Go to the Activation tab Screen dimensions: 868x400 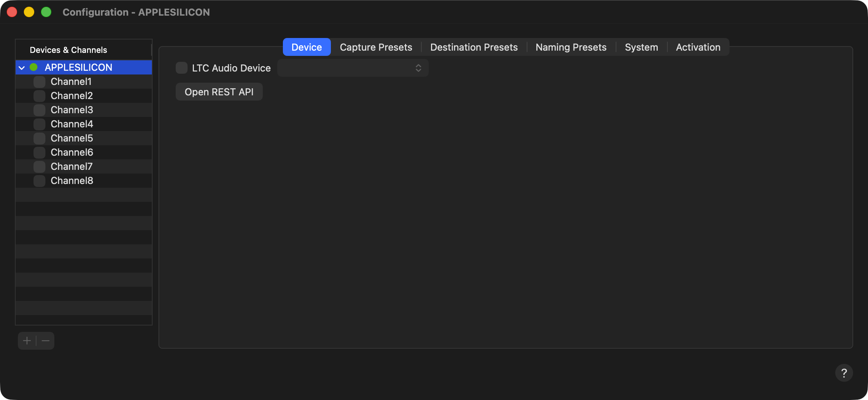coord(698,47)
